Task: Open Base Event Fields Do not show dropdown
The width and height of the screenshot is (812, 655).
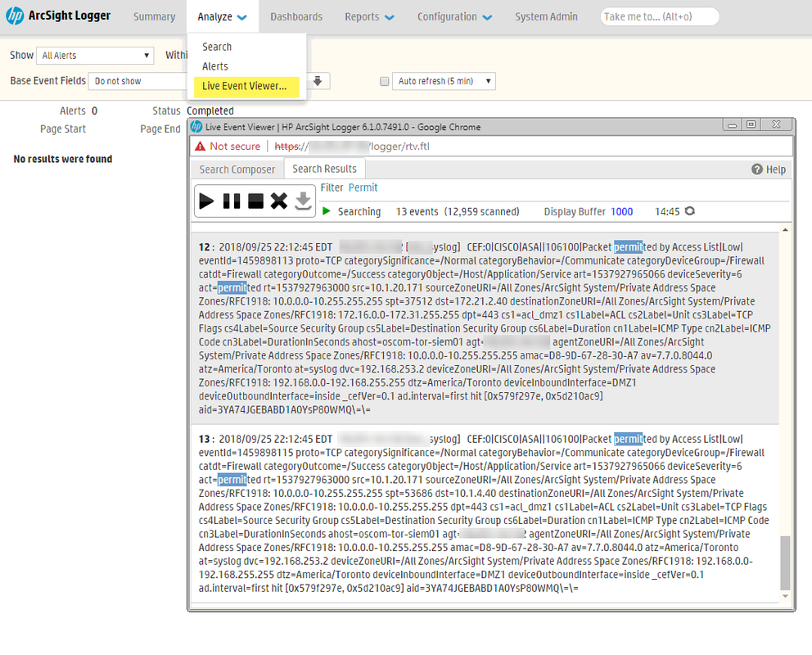Action: [138, 81]
